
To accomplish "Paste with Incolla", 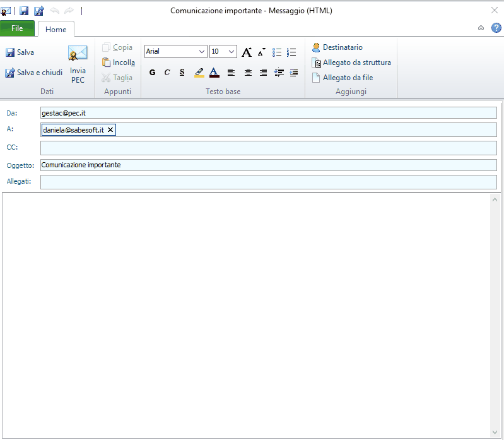I will tap(119, 62).
